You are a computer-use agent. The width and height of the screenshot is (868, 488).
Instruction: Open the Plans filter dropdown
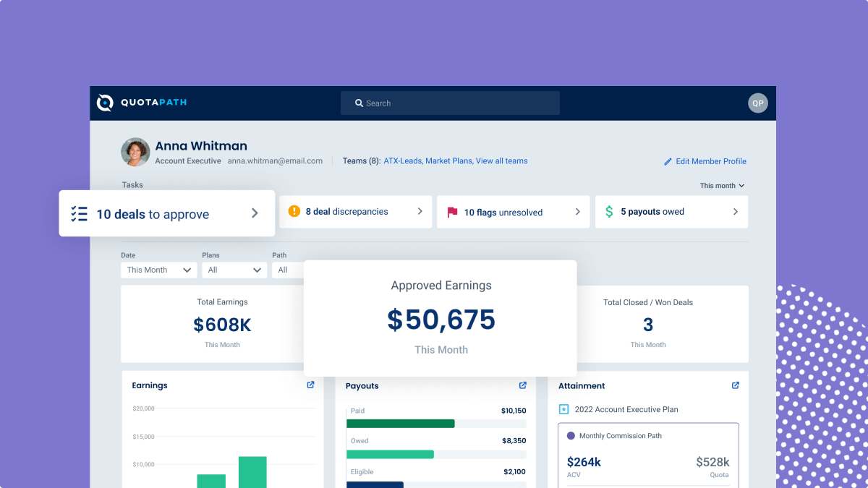[234, 270]
